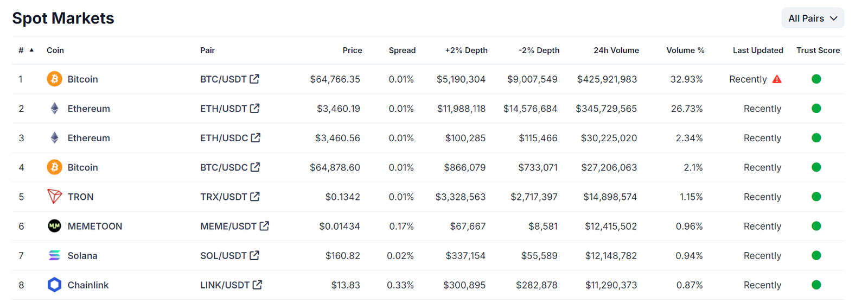The width and height of the screenshot is (868, 302).
Task: Click the Volume % column header
Action: 685,50
